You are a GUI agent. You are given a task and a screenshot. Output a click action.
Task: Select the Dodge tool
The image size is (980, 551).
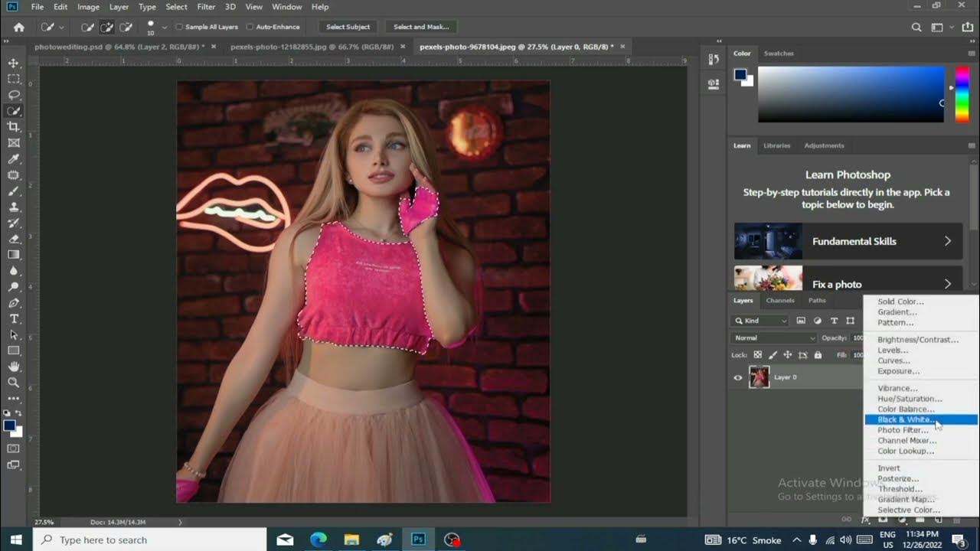(13, 287)
